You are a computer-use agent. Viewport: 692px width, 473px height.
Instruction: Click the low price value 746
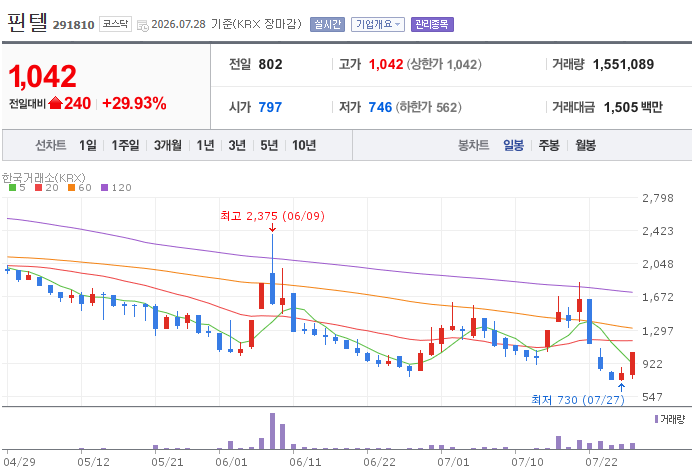pos(380,107)
